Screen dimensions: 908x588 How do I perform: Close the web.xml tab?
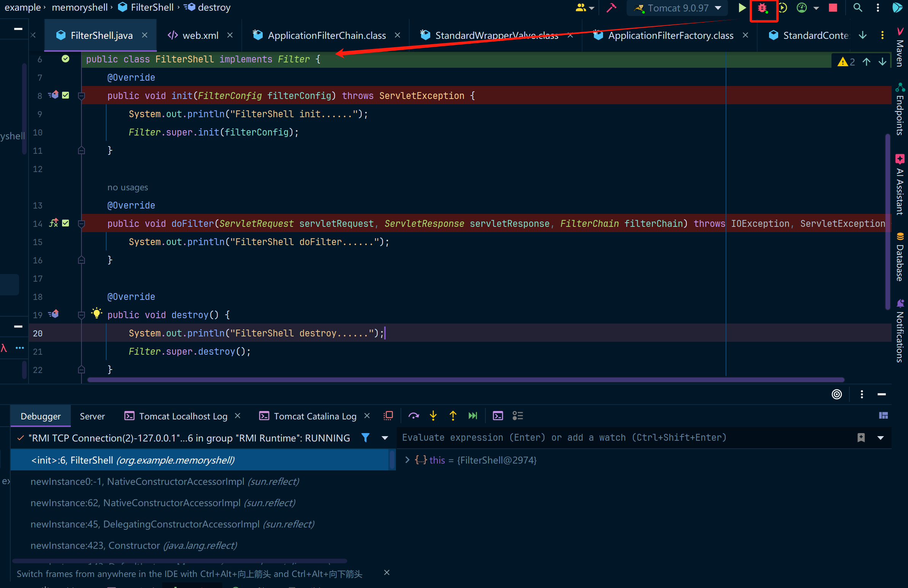(x=230, y=35)
